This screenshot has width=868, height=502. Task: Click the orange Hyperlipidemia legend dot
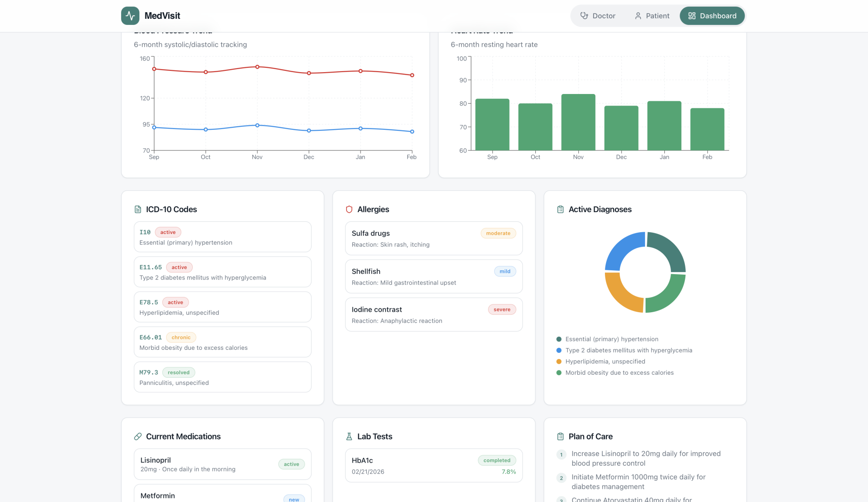tap(559, 362)
